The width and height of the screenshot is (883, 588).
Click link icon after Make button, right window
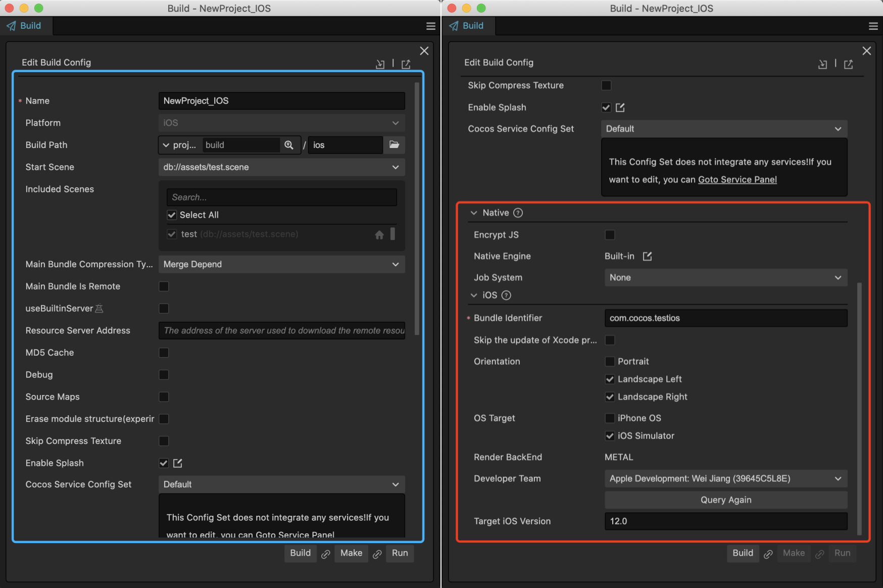coord(820,554)
